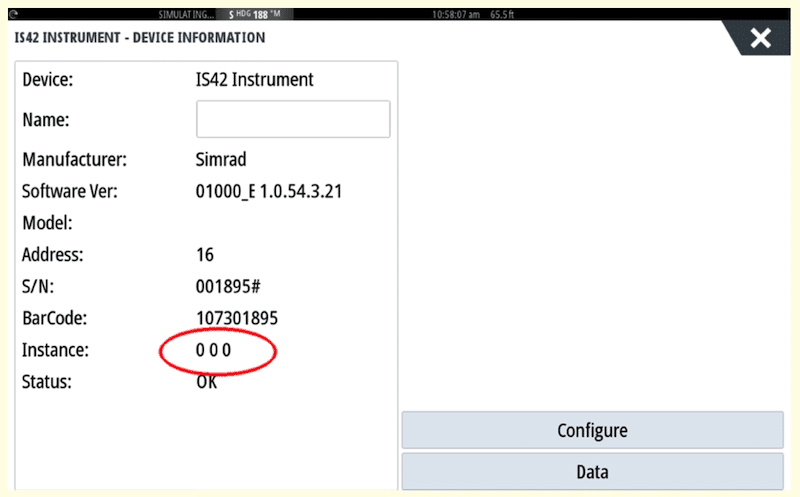Open the Data button
This screenshot has width=800, height=497.
tap(592, 472)
